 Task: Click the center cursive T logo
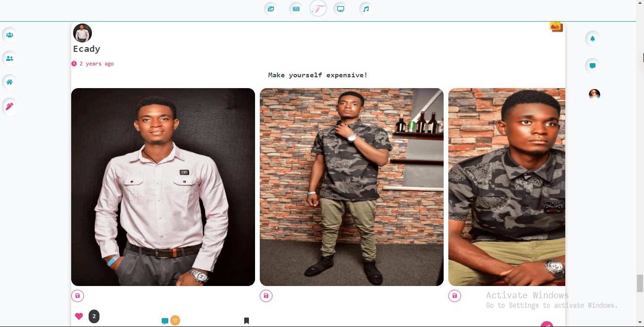pos(318,8)
